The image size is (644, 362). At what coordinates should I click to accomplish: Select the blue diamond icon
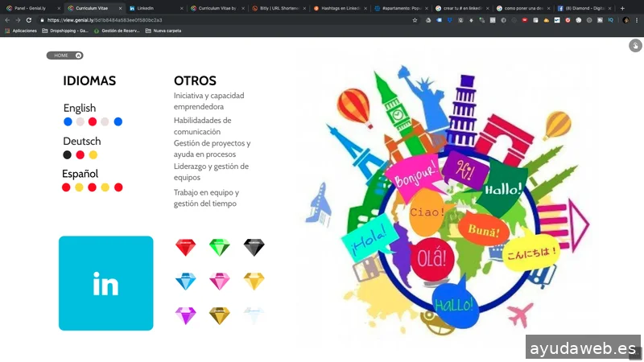coord(186,282)
